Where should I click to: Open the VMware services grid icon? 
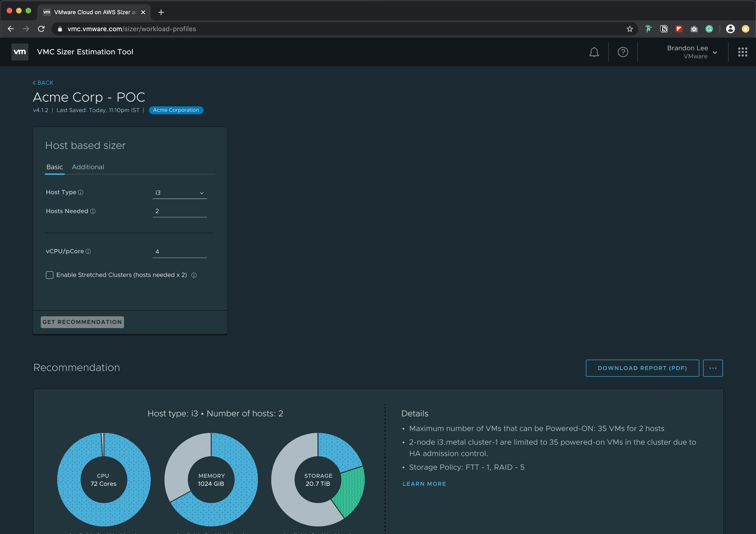pyautogui.click(x=742, y=52)
